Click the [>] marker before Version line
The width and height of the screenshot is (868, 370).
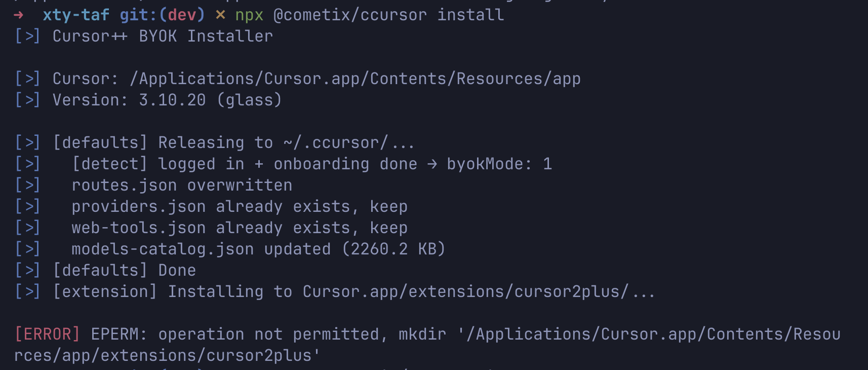pyautogui.click(x=27, y=100)
